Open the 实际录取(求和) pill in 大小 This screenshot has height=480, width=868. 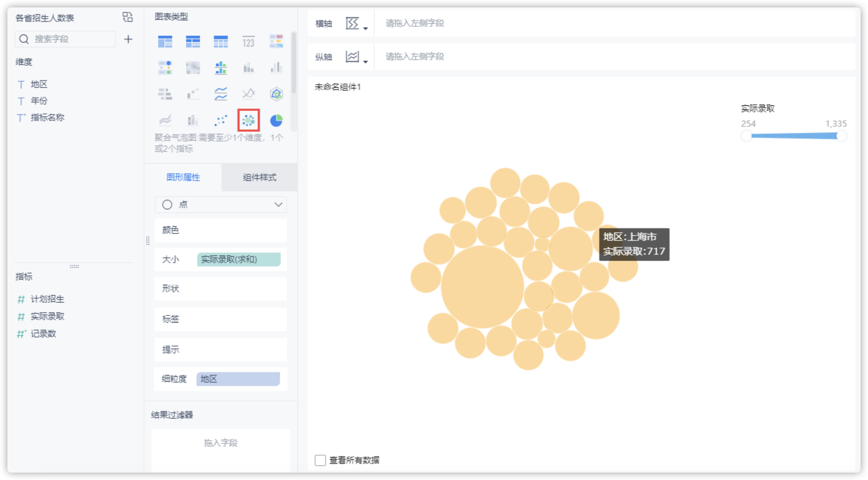coord(239,259)
